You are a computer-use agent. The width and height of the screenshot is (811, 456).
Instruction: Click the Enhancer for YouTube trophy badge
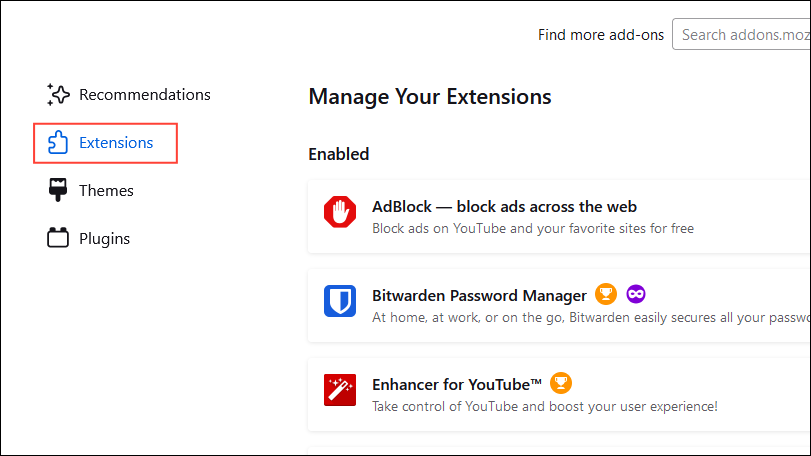(561, 383)
